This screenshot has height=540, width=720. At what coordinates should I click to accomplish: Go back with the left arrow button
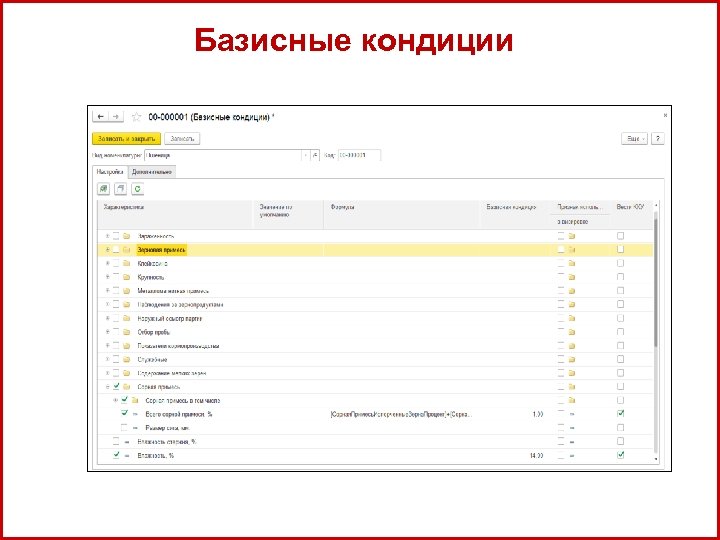(101, 117)
